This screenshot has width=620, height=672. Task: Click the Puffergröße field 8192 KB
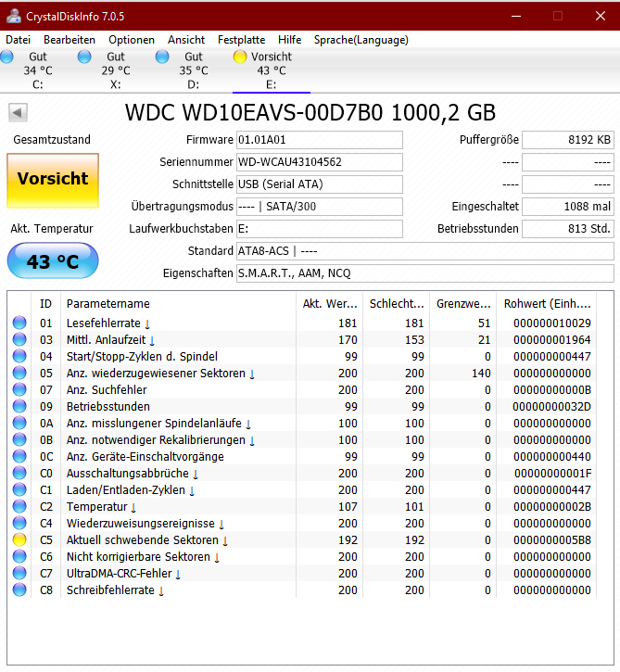click(568, 140)
